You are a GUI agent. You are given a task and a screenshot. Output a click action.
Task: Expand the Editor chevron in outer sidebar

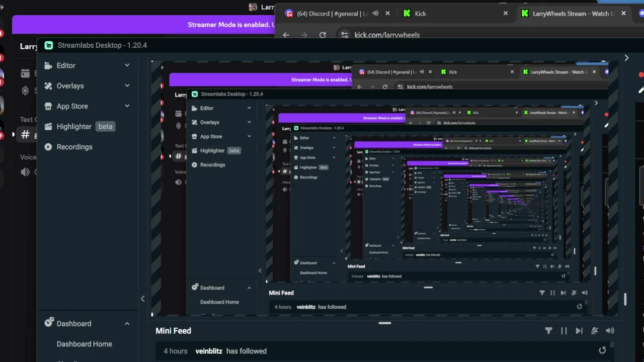click(x=127, y=65)
